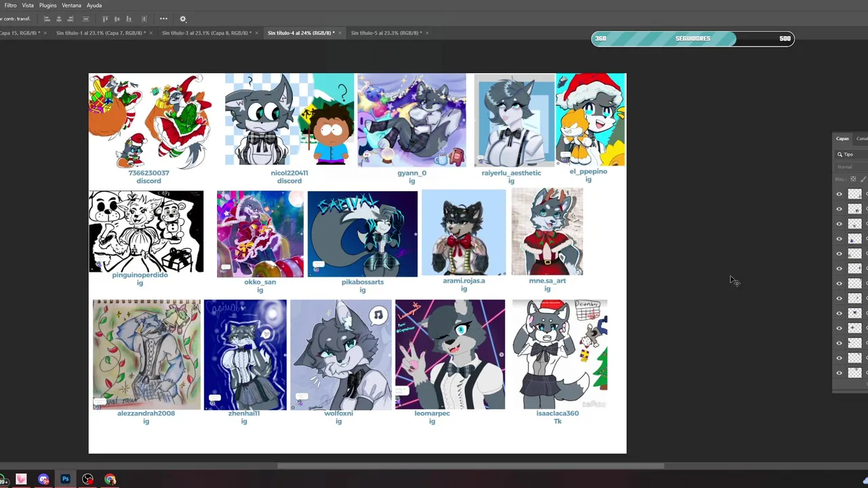
Task: Open OBS Studio from the taskbar
Action: (x=87, y=479)
